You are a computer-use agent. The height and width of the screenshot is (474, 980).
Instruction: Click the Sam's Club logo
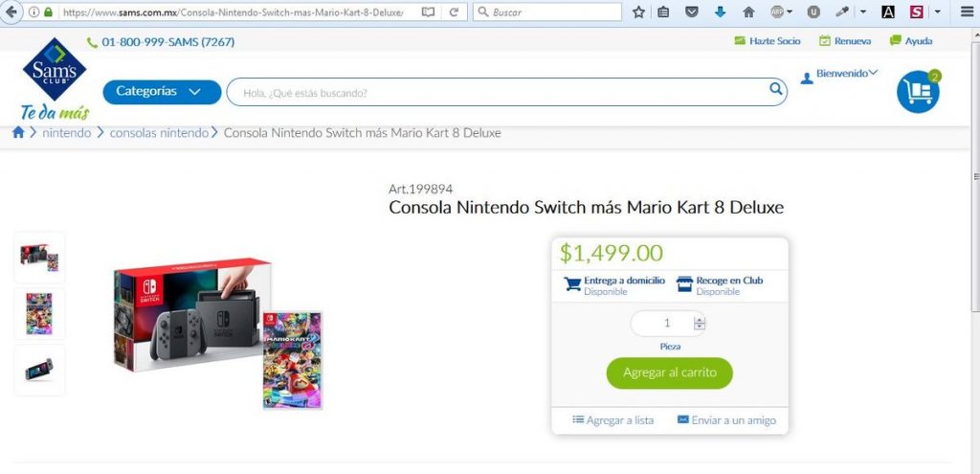coord(55,71)
